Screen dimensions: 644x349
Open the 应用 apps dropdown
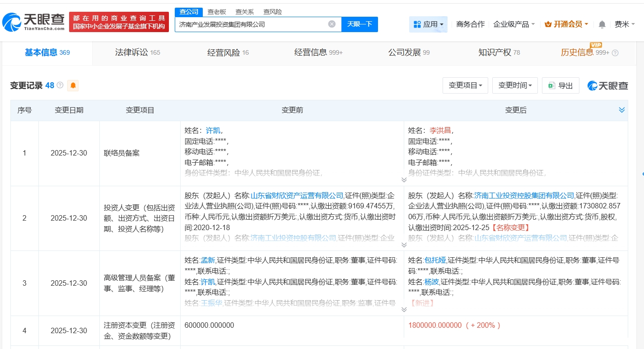(428, 24)
